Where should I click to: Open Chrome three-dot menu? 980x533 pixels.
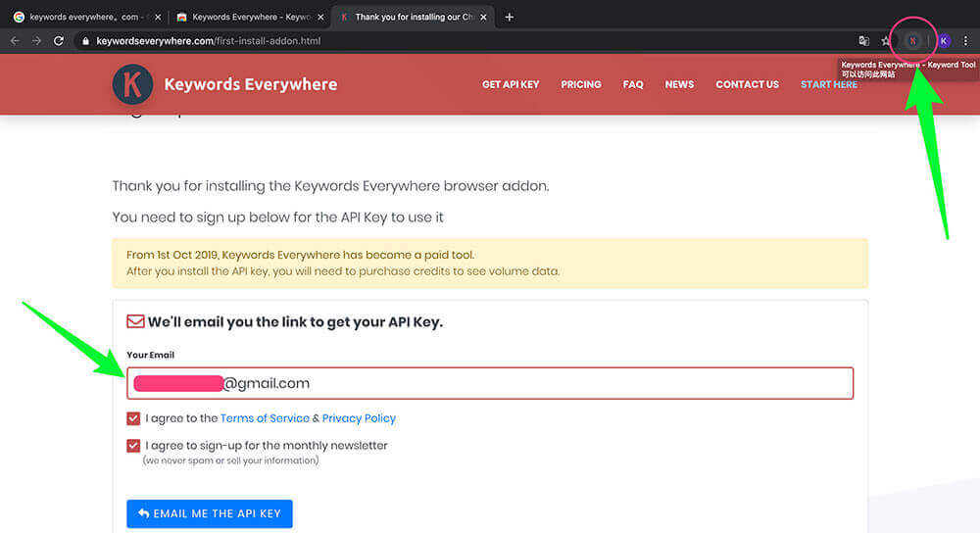click(965, 40)
